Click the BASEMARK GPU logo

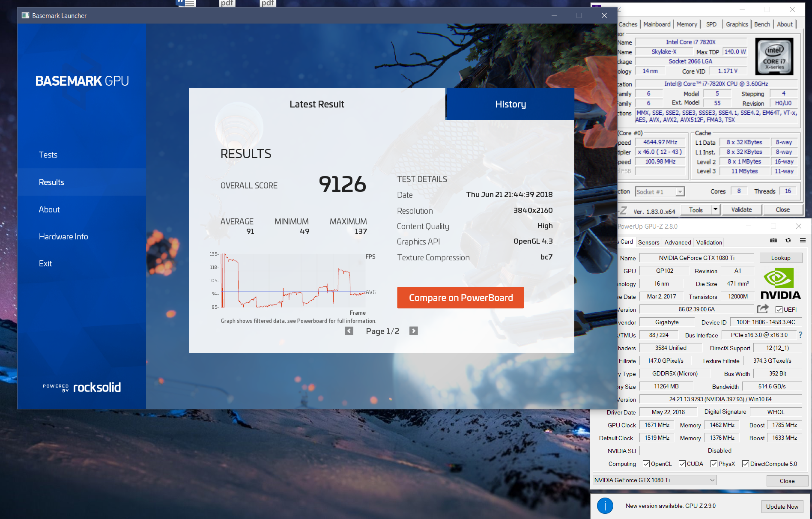(x=82, y=81)
